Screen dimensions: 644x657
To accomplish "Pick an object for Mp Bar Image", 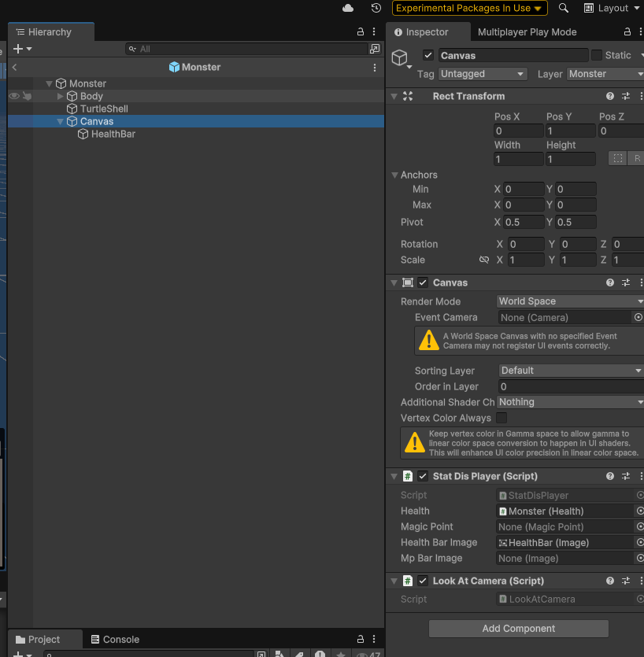I will point(640,558).
